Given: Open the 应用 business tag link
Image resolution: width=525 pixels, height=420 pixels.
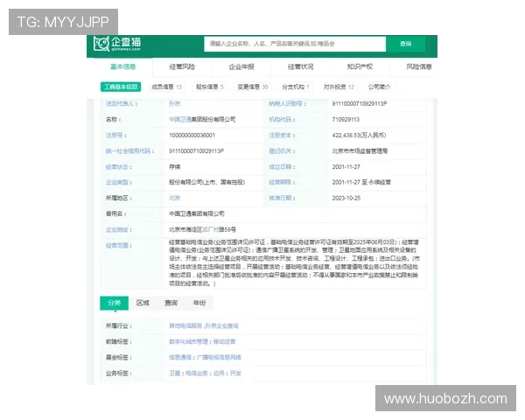Looking at the screenshot, I should 219,374.
